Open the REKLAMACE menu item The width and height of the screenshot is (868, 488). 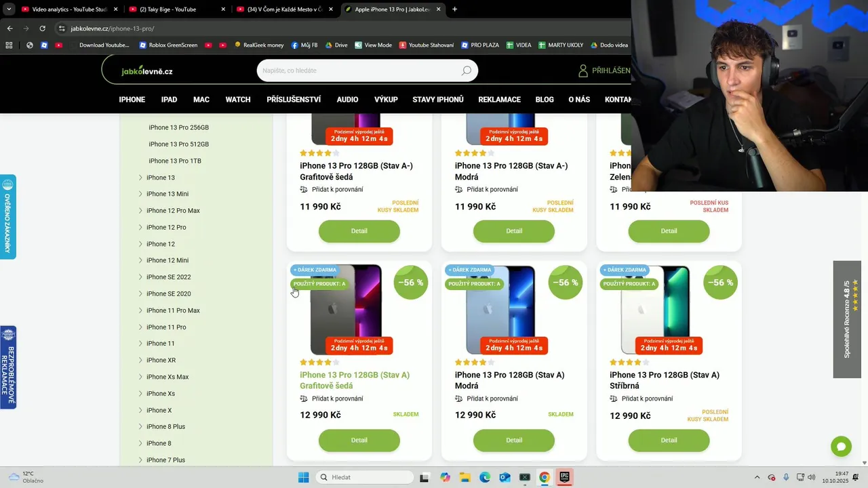499,100
